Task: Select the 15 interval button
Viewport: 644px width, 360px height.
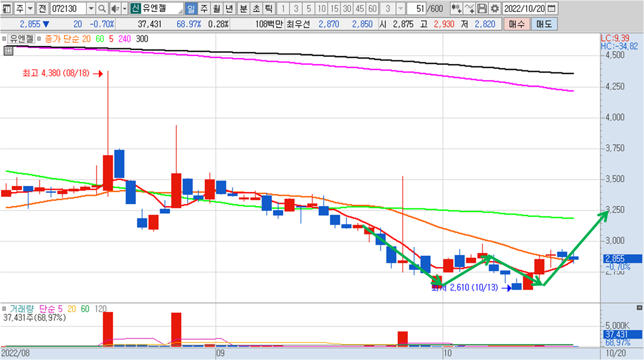Action: [x=334, y=8]
